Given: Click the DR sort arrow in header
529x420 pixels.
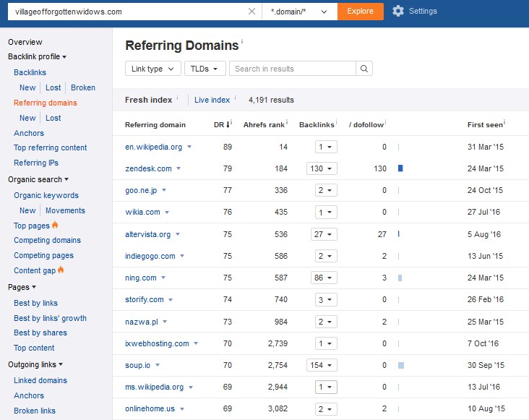Looking at the screenshot, I should [228, 124].
